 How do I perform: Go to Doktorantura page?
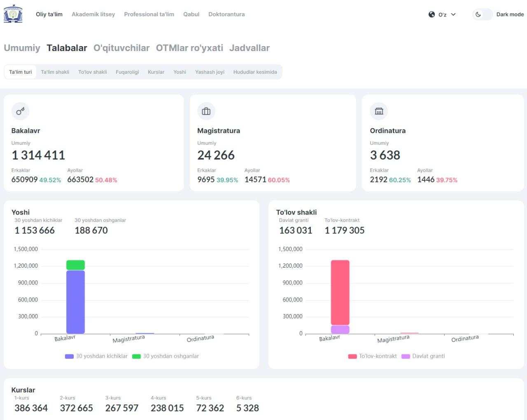(226, 14)
